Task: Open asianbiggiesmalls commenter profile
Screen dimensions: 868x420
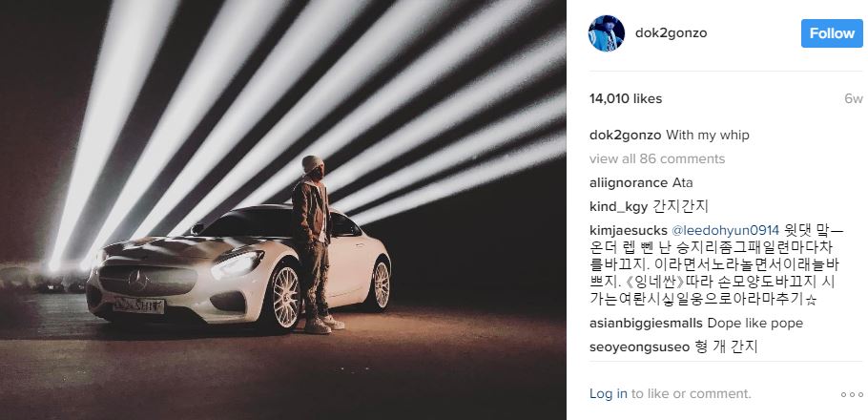Action: (x=646, y=323)
